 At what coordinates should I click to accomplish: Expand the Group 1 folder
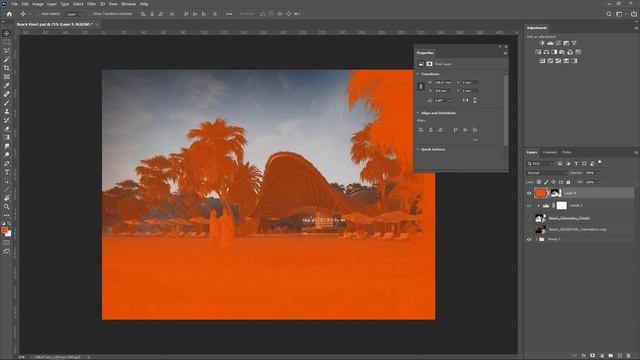coord(536,239)
